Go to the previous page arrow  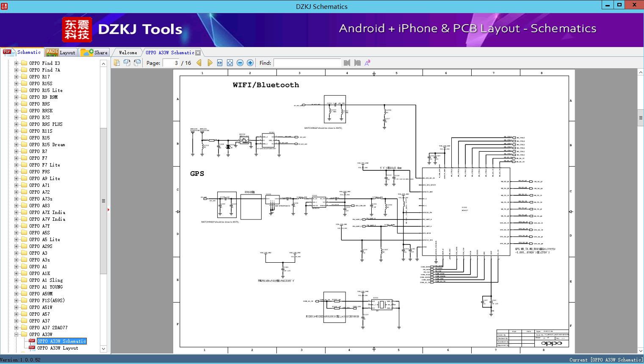pos(199,63)
